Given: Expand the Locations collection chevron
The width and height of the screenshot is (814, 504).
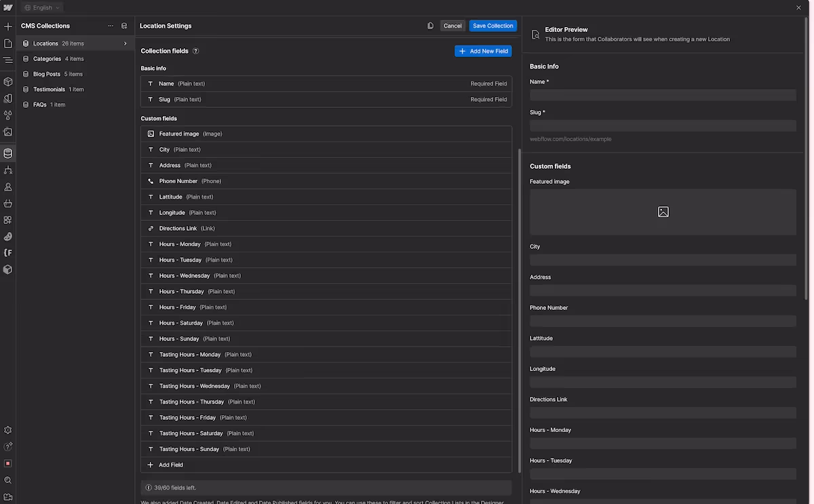Looking at the screenshot, I should click(125, 43).
